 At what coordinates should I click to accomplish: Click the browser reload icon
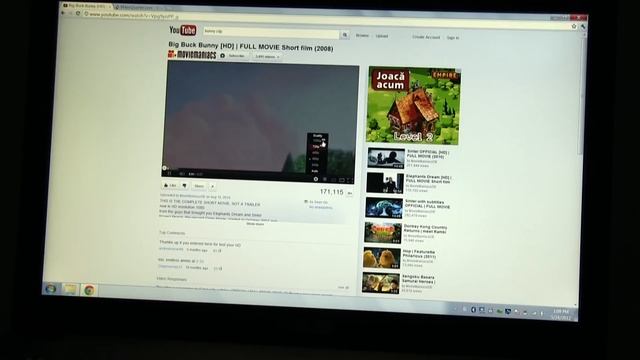(x=78, y=14)
